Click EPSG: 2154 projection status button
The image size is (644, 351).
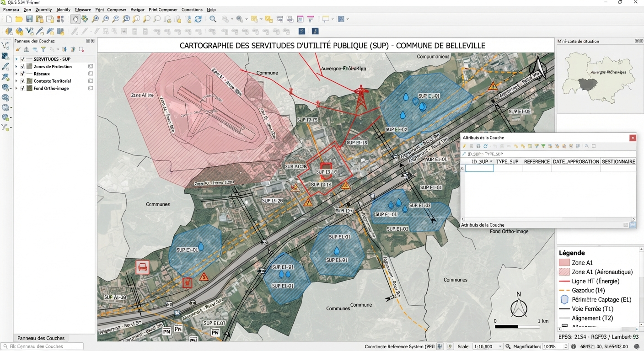[x=598, y=337]
